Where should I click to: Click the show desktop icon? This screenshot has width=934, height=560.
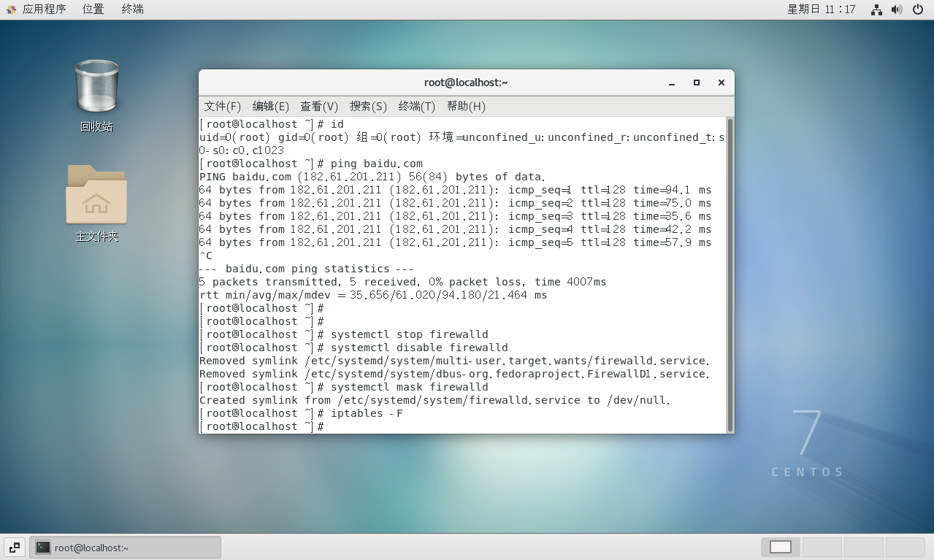coord(14,547)
